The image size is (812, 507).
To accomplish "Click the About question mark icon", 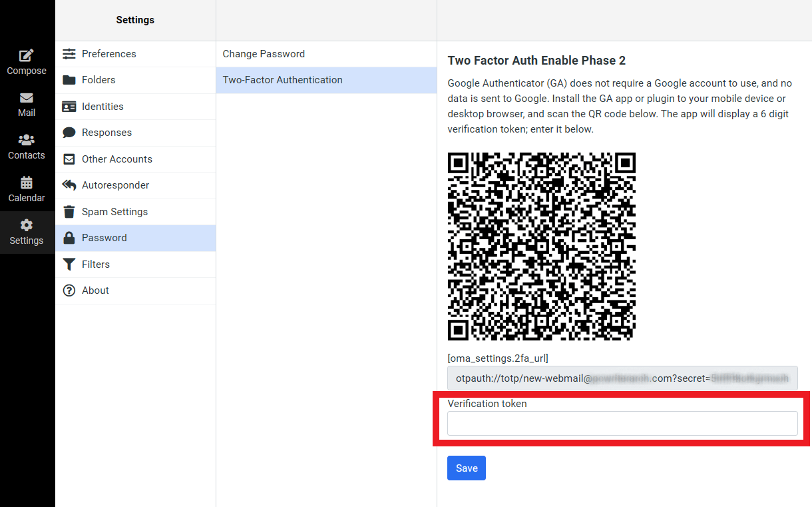I will (69, 290).
